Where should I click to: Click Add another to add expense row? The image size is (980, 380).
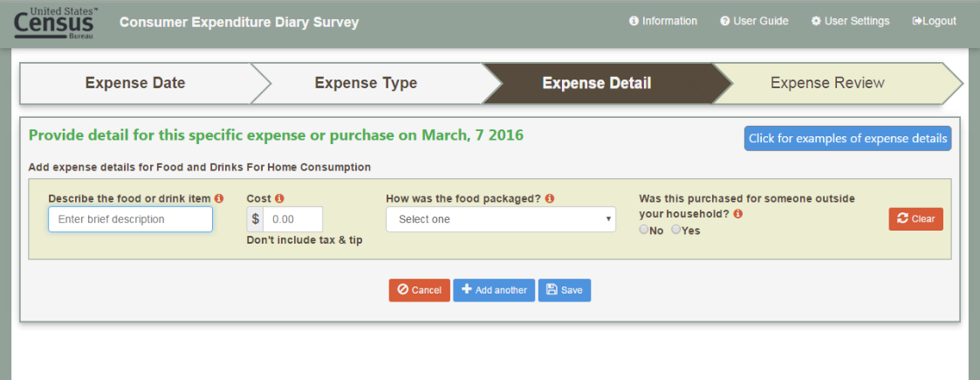(x=494, y=290)
